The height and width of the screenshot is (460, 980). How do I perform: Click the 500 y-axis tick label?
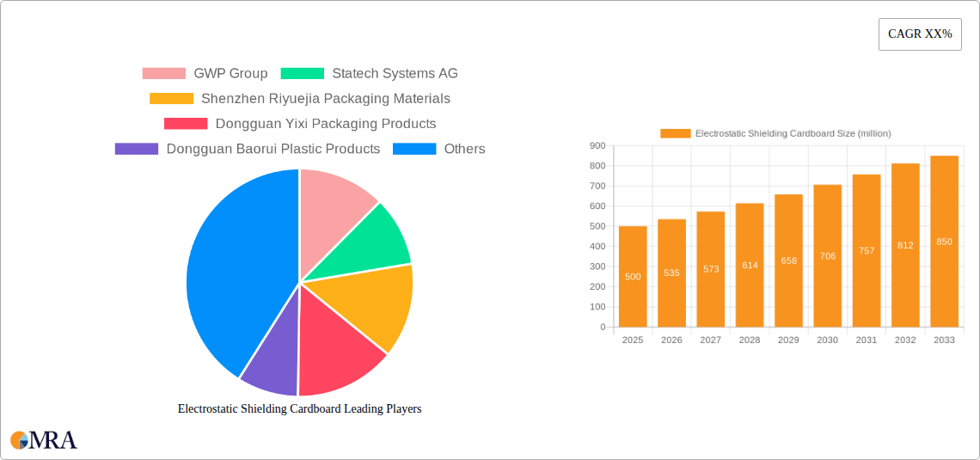[x=597, y=226]
